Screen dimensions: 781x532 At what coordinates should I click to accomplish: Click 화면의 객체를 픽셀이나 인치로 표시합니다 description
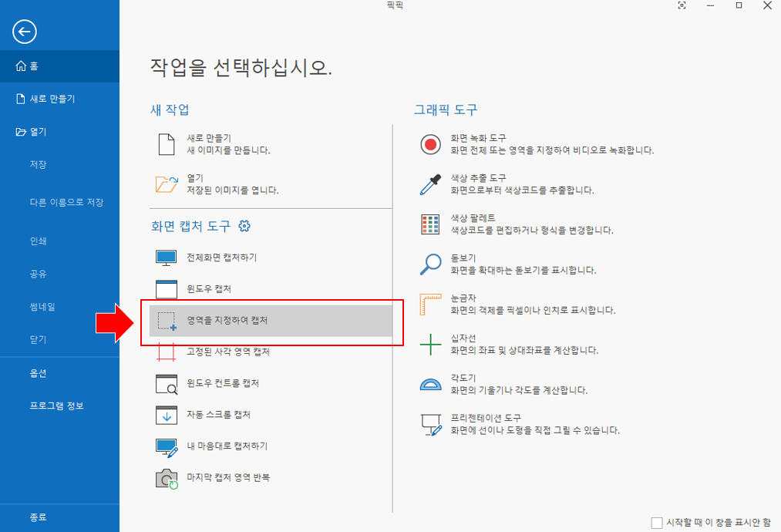pos(533,310)
